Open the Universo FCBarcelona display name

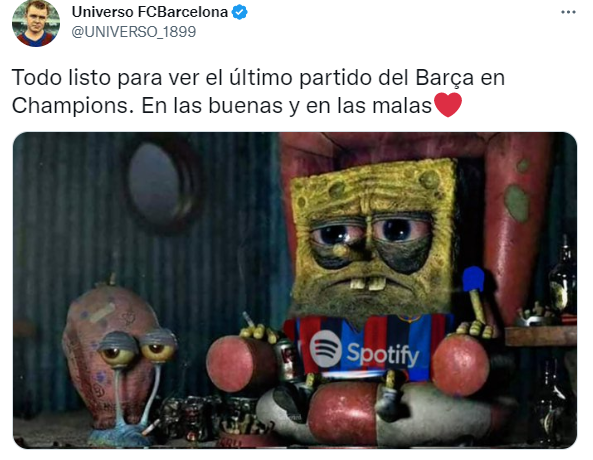(150, 12)
